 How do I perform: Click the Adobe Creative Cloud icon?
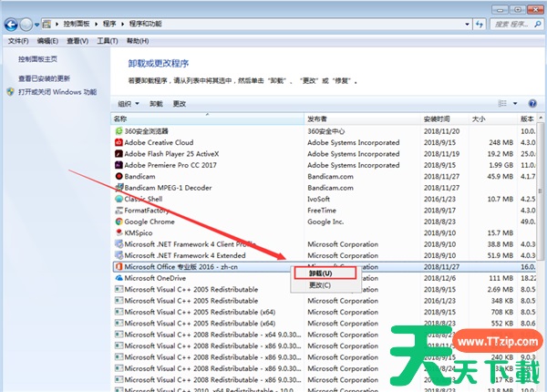click(x=119, y=142)
